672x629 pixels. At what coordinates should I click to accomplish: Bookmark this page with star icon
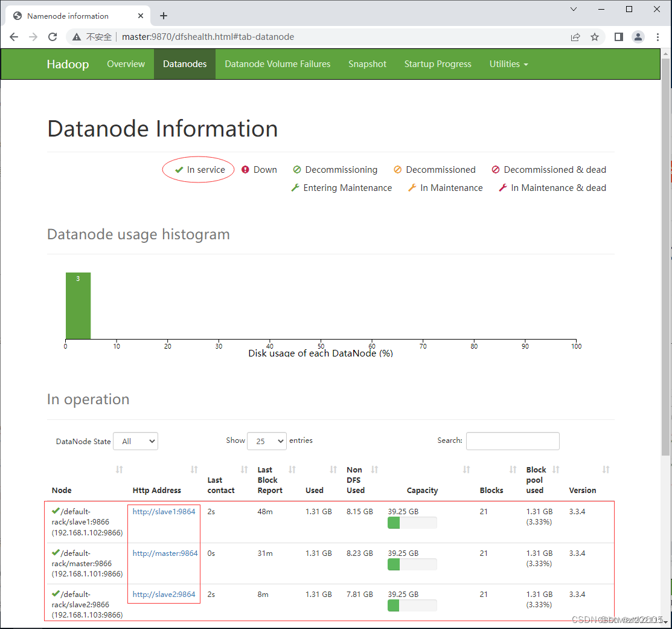click(595, 37)
